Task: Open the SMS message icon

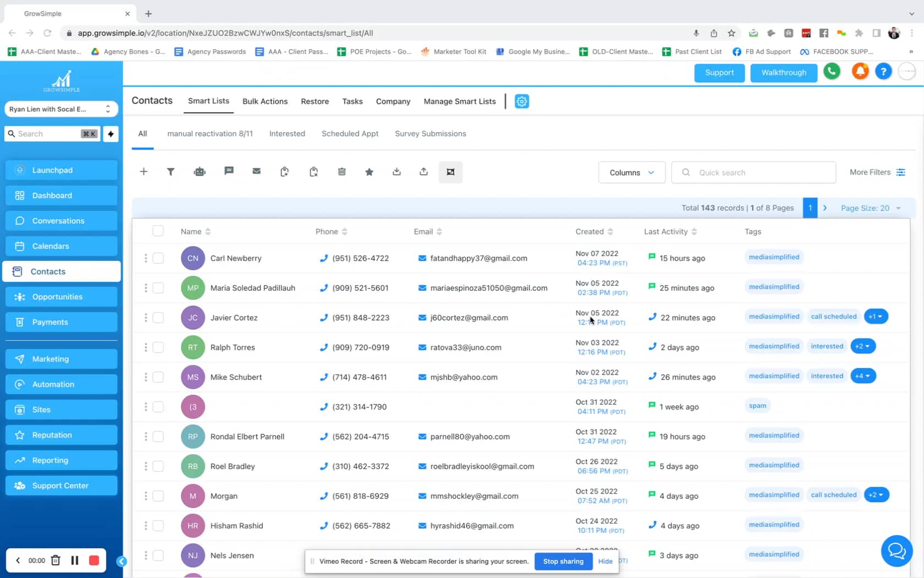Action: pos(229,172)
